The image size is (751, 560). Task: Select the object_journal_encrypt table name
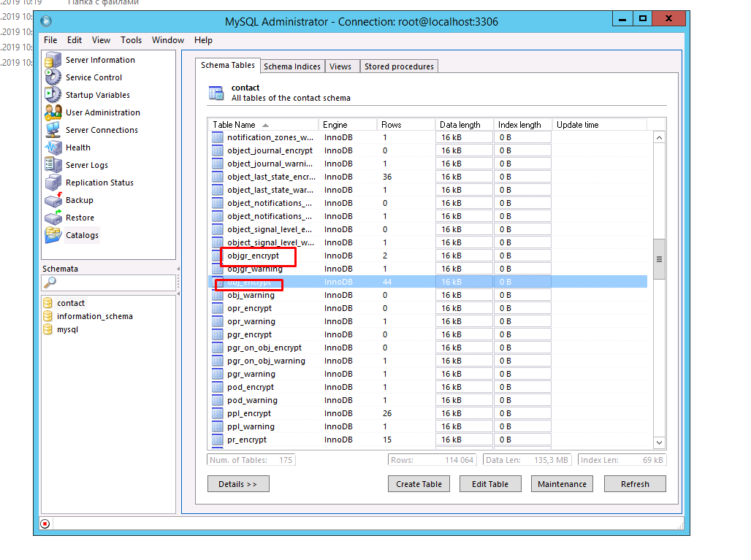270,150
